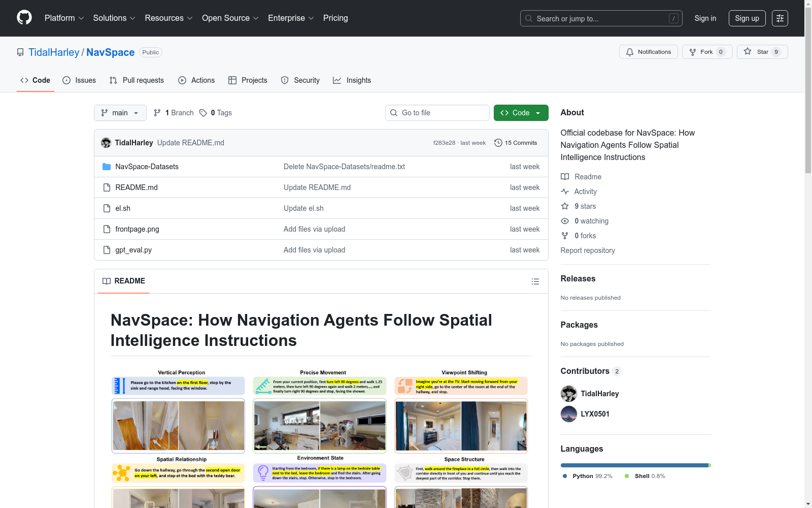Click the folder icon for NavSpace-Datasets
The width and height of the screenshot is (812, 508).
click(x=107, y=167)
